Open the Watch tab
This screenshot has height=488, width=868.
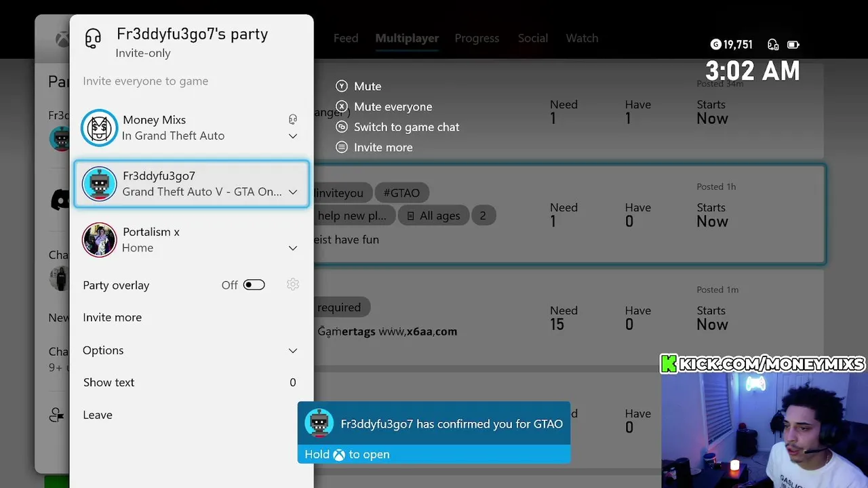[582, 38]
